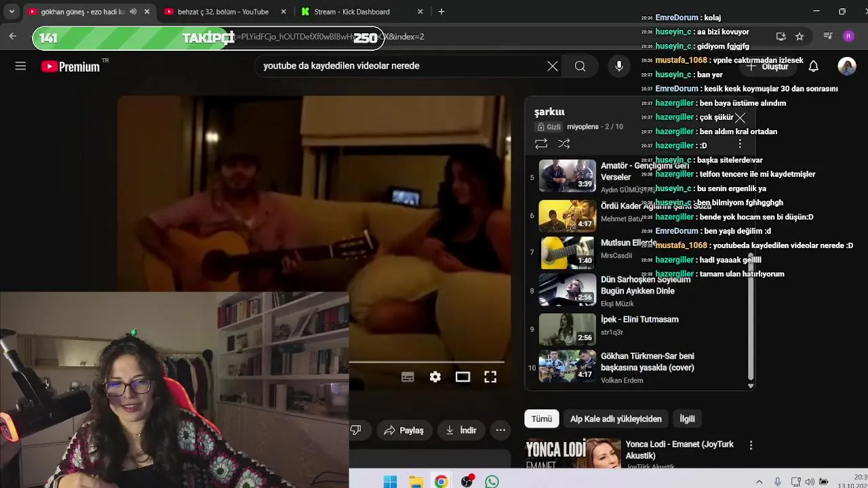The image size is (868, 488).
Task: Open video settings gear menu
Action: (435, 377)
